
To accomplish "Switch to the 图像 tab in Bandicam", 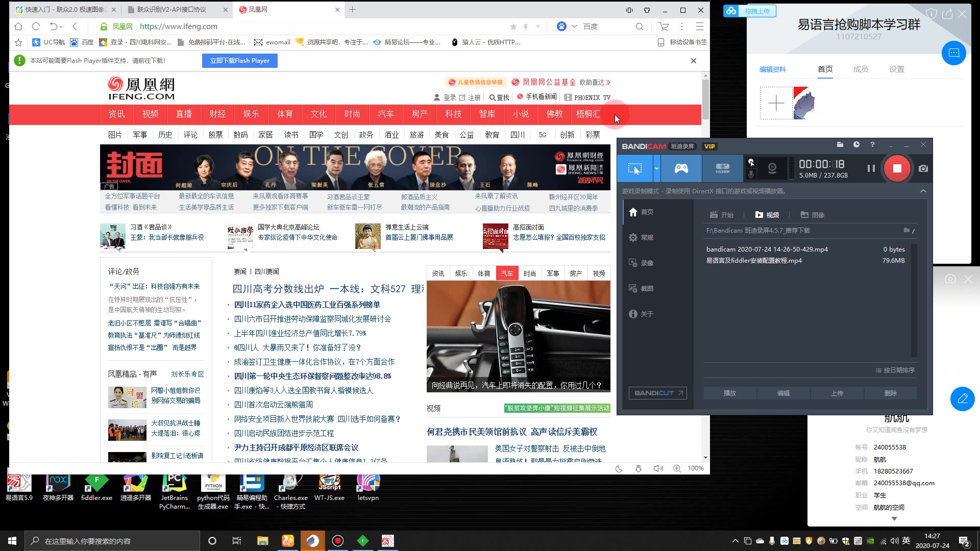I will [813, 215].
